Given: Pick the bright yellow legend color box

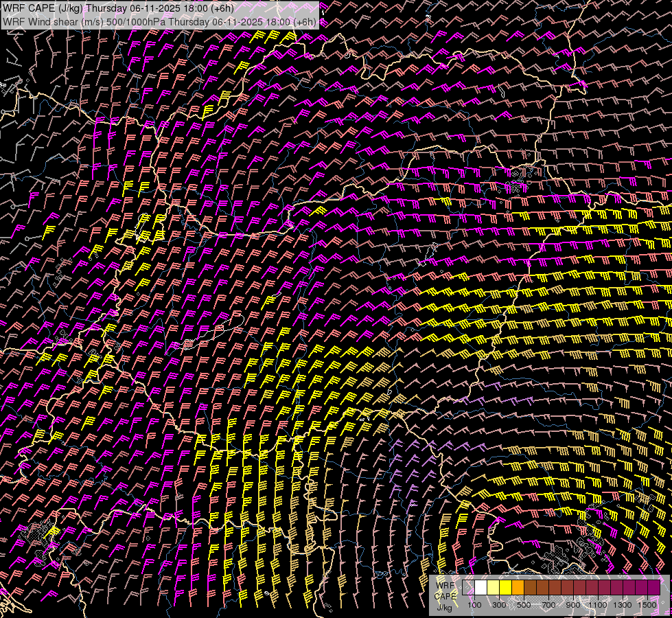Looking at the screenshot, I should coord(505,588).
